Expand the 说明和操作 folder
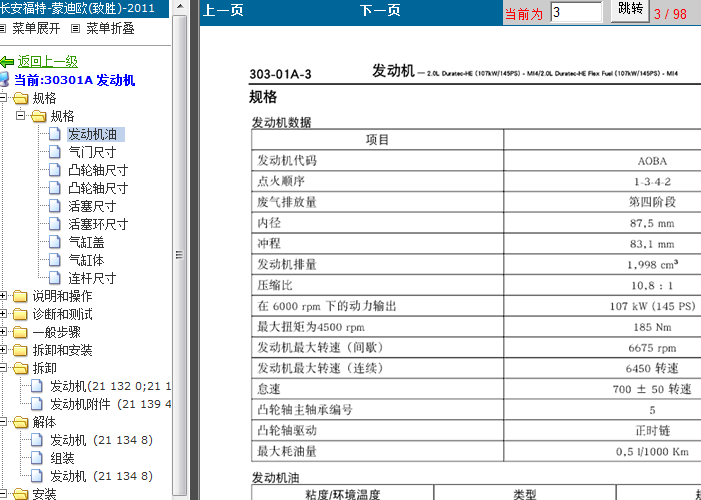 pyautogui.click(x=3, y=296)
